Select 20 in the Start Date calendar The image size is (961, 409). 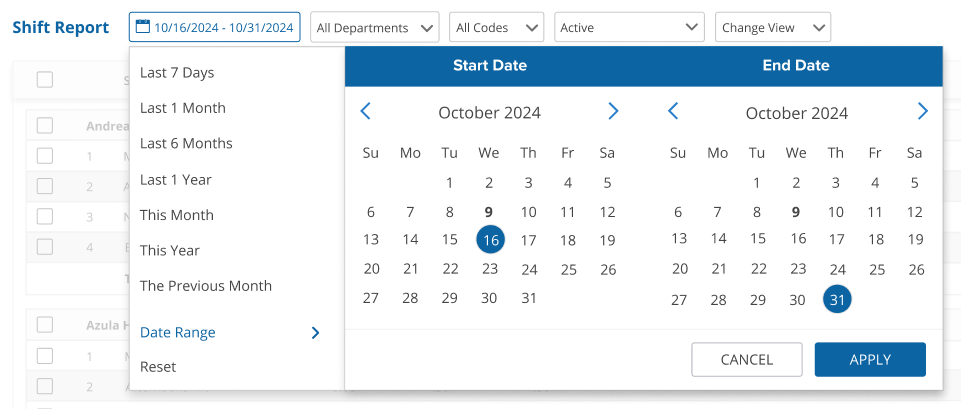click(371, 269)
